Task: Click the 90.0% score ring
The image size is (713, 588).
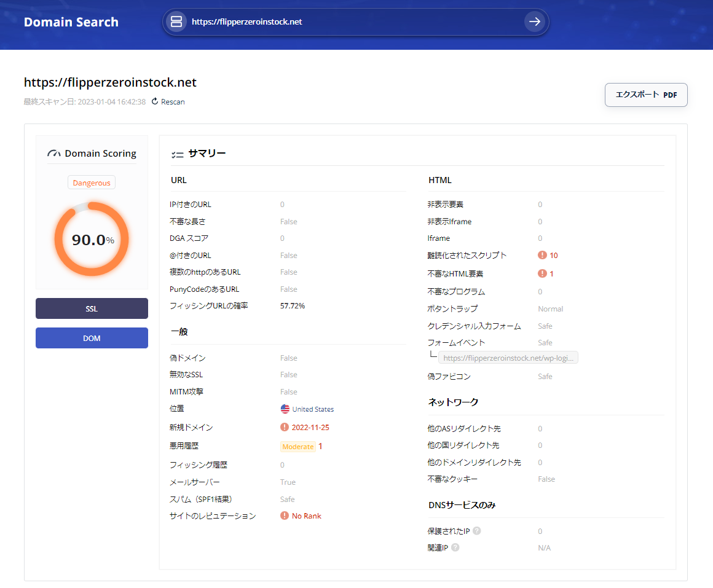Action: pyautogui.click(x=92, y=239)
